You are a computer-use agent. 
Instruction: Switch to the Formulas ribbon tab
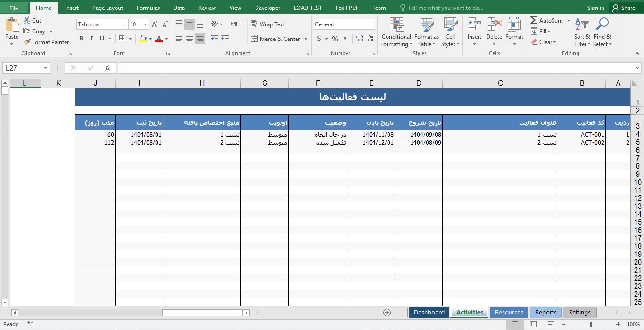(148, 8)
